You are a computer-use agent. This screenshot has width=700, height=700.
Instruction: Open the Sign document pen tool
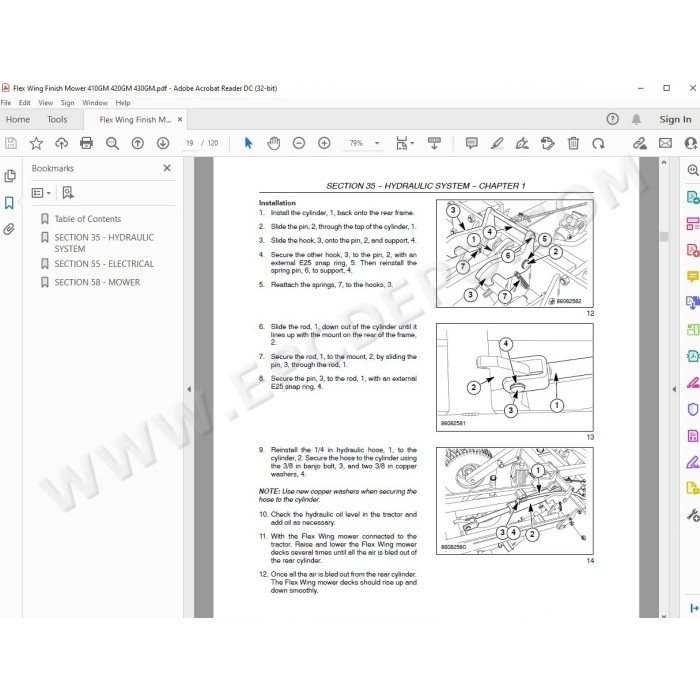click(522, 143)
